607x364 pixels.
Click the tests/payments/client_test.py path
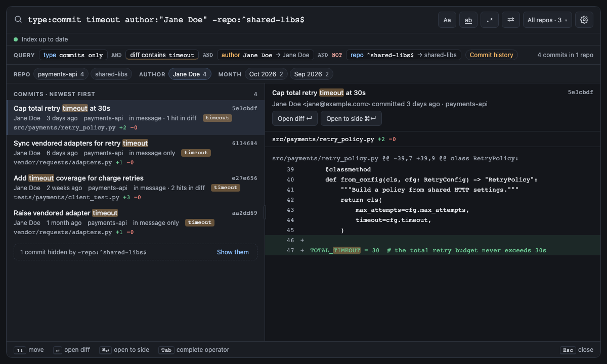click(x=66, y=198)
